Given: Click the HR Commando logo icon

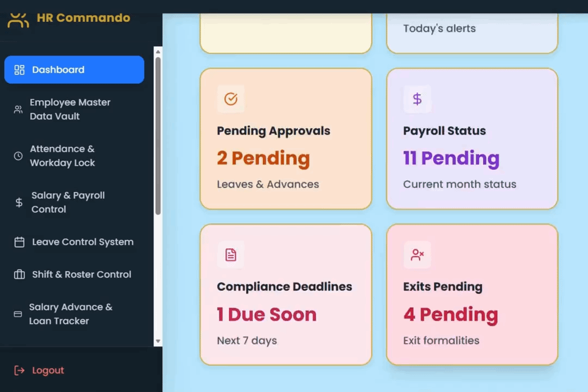Looking at the screenshot, I should [18, 20].
